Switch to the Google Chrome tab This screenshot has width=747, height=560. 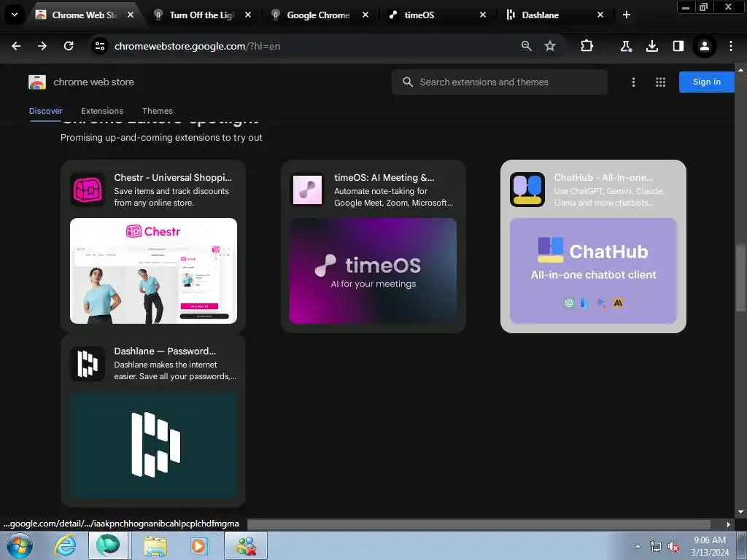[318, 15]
